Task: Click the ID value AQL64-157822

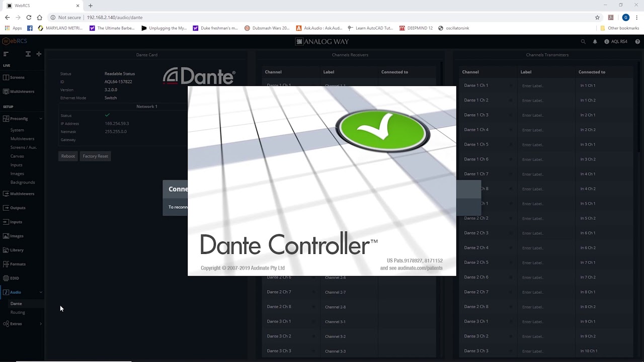Action: tap(118, 81)
